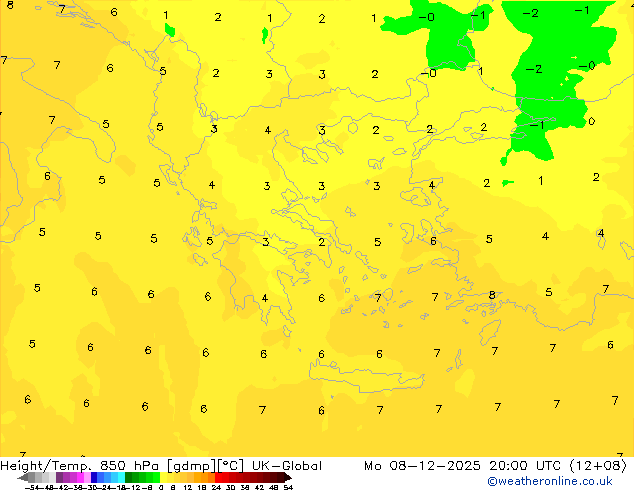Click the plain 0 value beside green area
This screenshot has width=634, height=490.
pos(592,121)
